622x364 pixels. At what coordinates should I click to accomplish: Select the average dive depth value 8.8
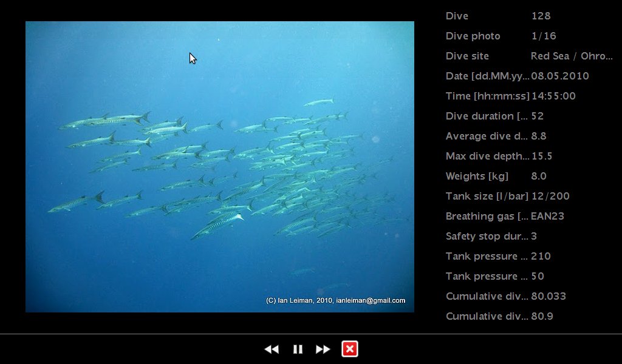coord(538,136)
